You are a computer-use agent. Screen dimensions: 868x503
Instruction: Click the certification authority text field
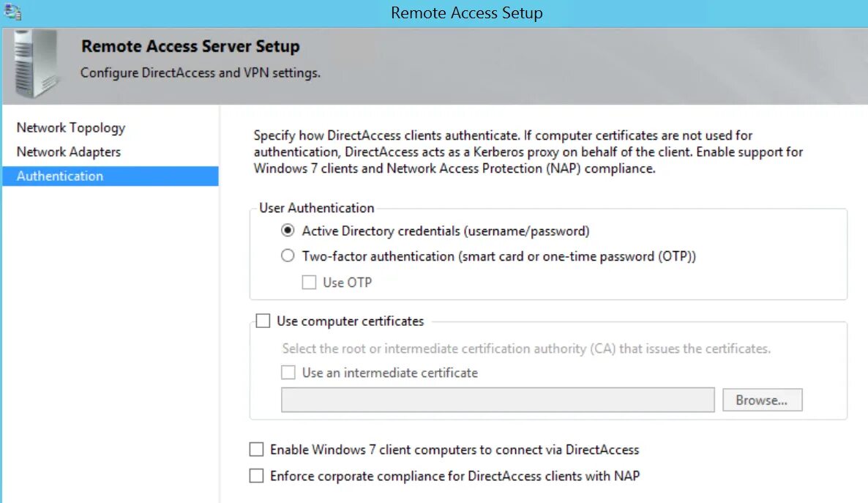(x=498, y=400)
